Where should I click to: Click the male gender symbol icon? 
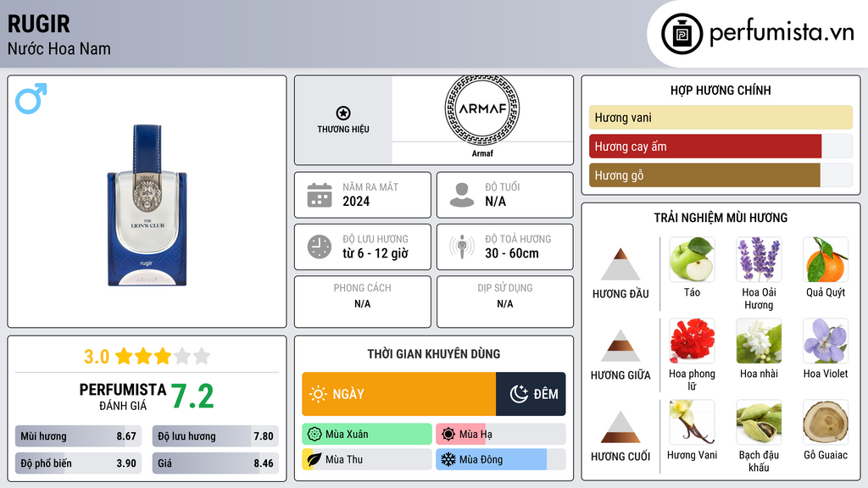pyautogui.click(x=31, y=98)
